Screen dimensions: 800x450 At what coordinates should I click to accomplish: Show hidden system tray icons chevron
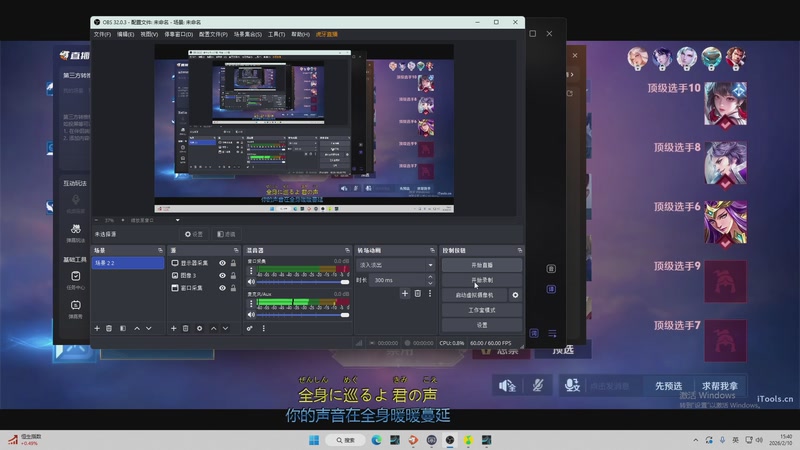[x=695, y=440]
